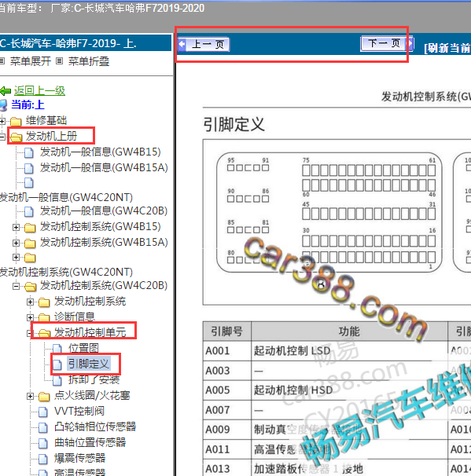Click table cell 起动机控制 LSD
The width and height of the screenshot is (471, 476).
tap(349, 351)
